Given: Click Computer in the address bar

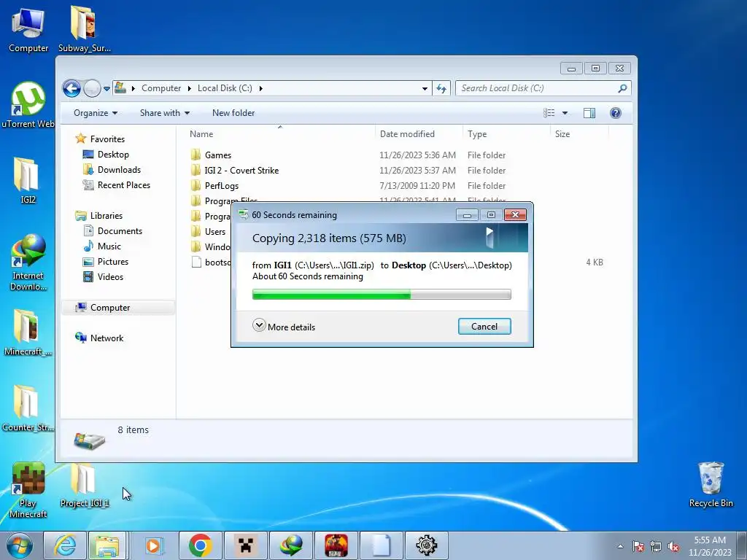Looking at the screenshot, I should tap(161, 88).
